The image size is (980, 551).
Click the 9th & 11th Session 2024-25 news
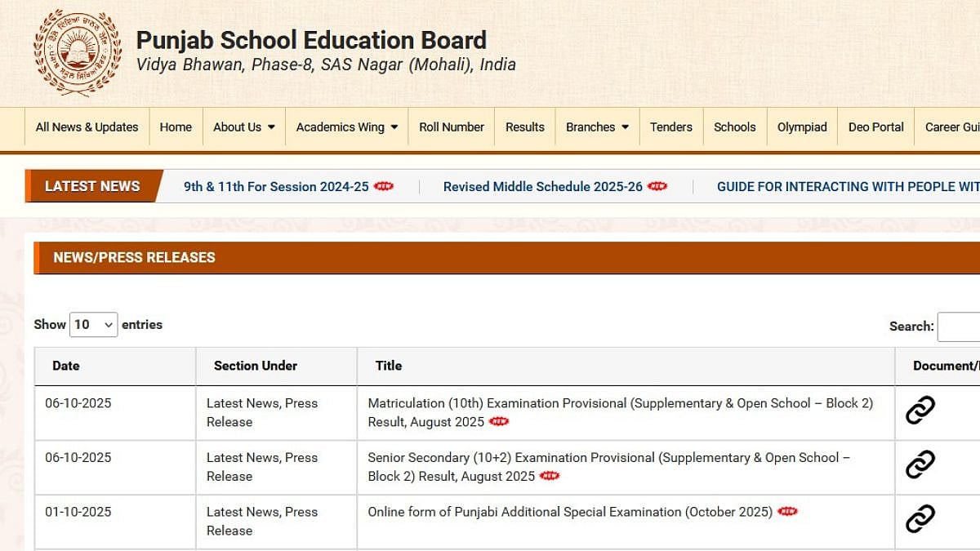pos(276,187)
